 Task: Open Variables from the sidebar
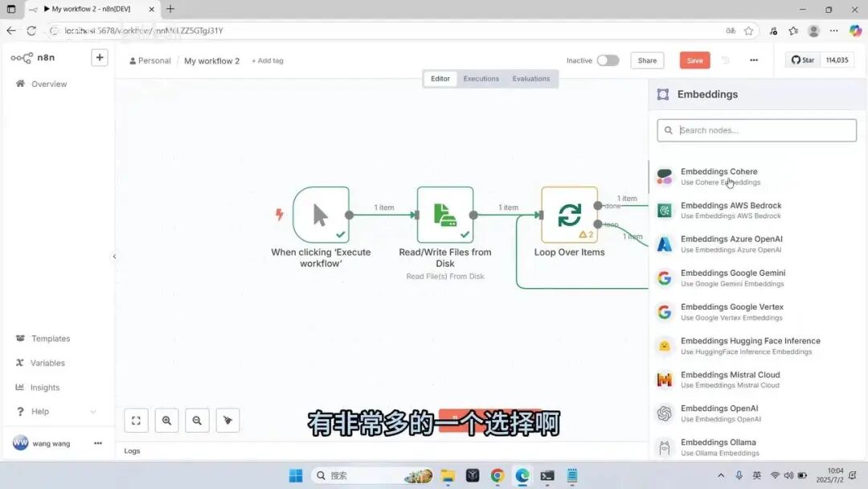(x=47, y=363)
